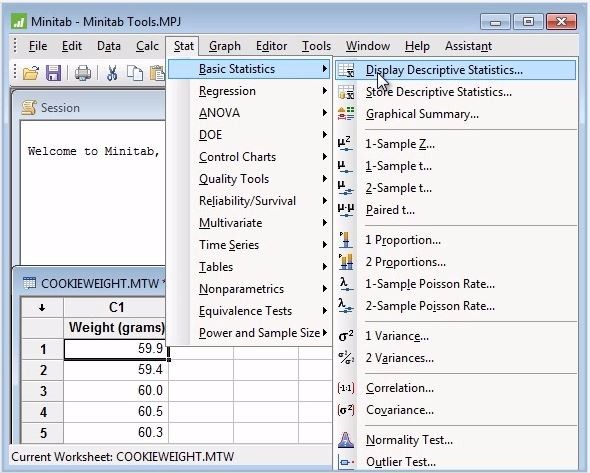
Task: Expand the Nonparametrics submenu
Action: [x=249, y=289]
